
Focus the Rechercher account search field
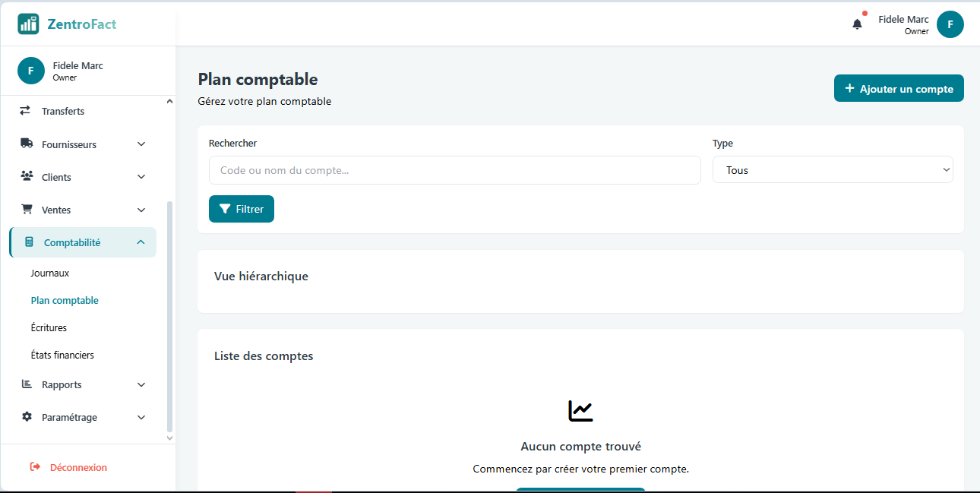(454, 170)
